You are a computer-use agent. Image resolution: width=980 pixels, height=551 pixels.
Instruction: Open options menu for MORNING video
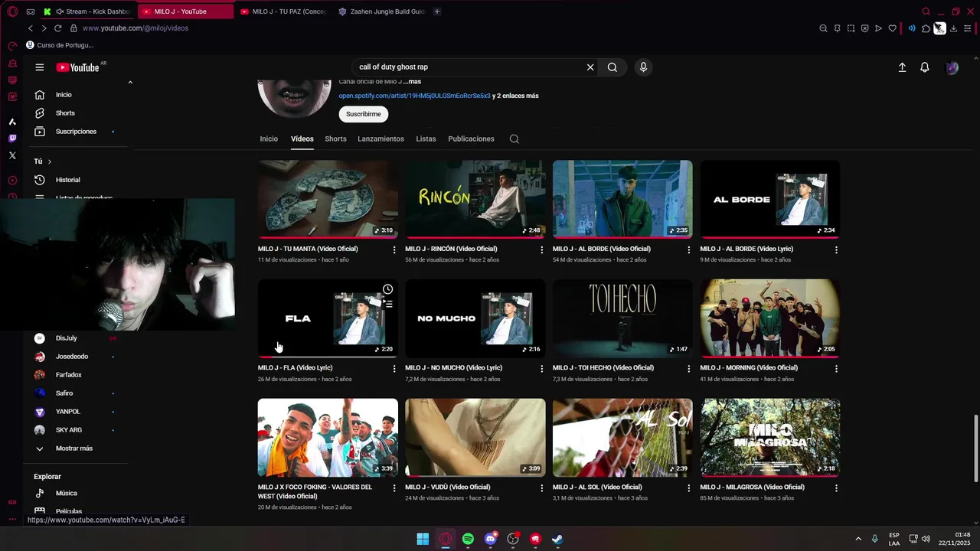(836, 368)
